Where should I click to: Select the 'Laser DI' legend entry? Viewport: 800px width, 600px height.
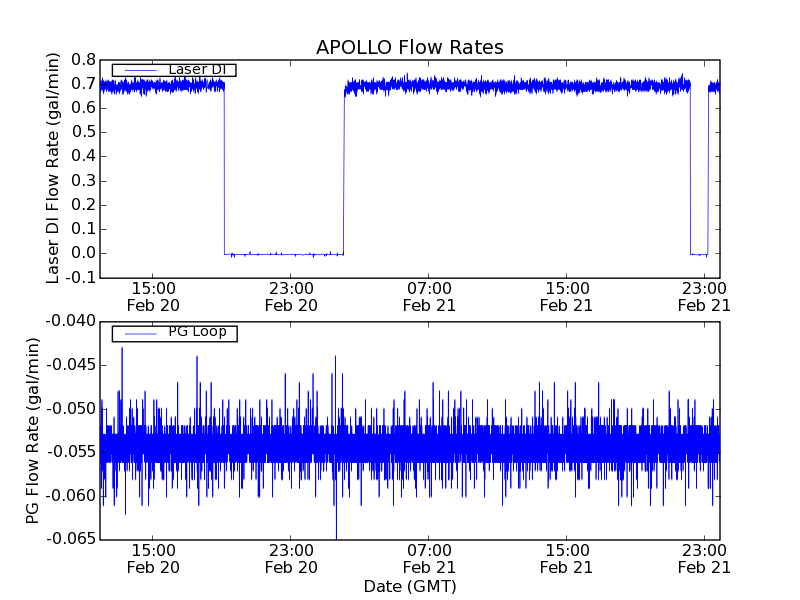(174, 69)
